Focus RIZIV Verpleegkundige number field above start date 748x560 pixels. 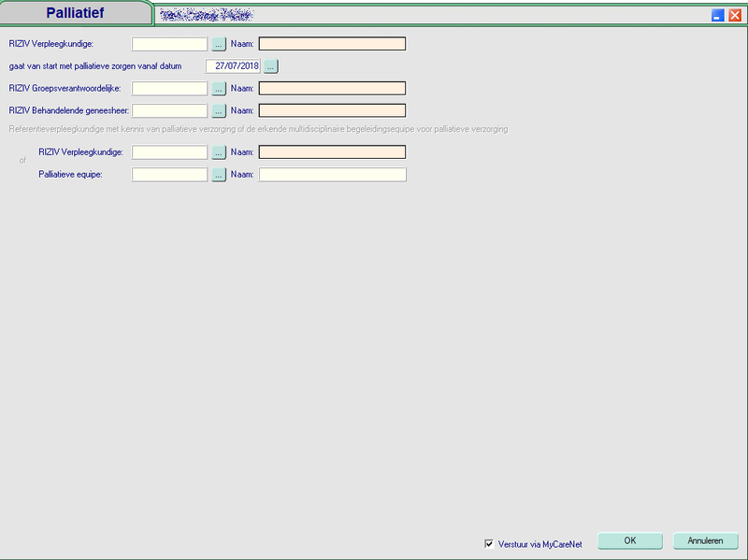click(x=169, y=44)
